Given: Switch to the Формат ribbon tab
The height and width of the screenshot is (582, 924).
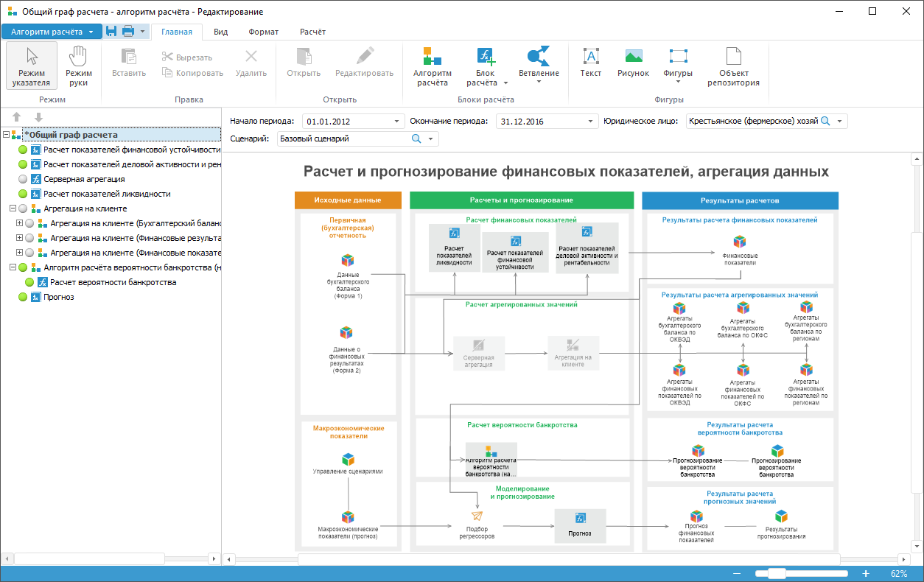Looking at the screenshot, I should 263,32.
